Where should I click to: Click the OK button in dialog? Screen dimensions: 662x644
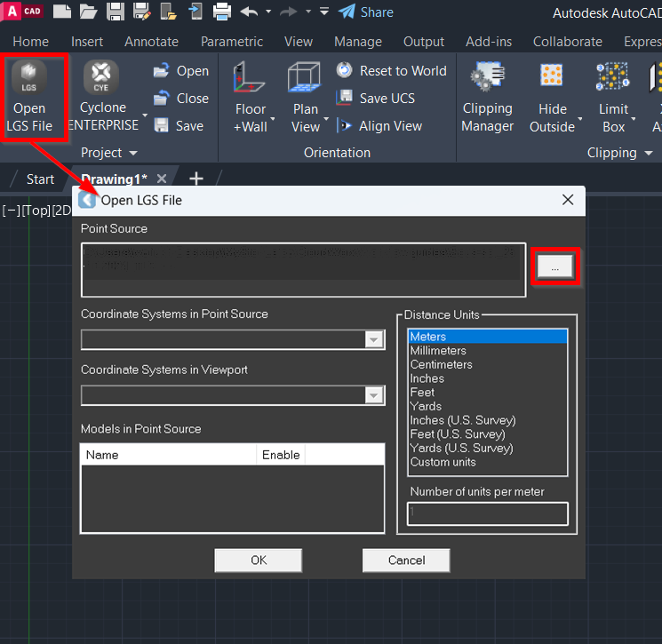point(259,561)
